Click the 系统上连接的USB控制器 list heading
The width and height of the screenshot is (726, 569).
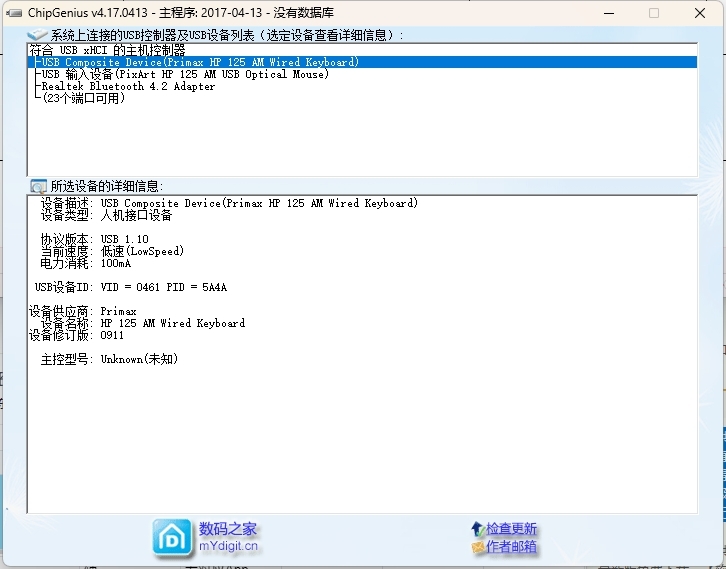pos(227,35)
